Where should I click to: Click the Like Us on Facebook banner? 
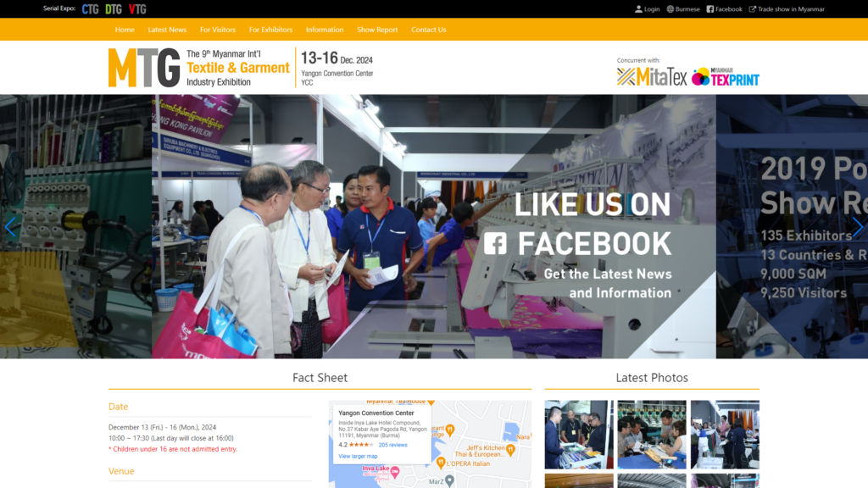point(433,226)
